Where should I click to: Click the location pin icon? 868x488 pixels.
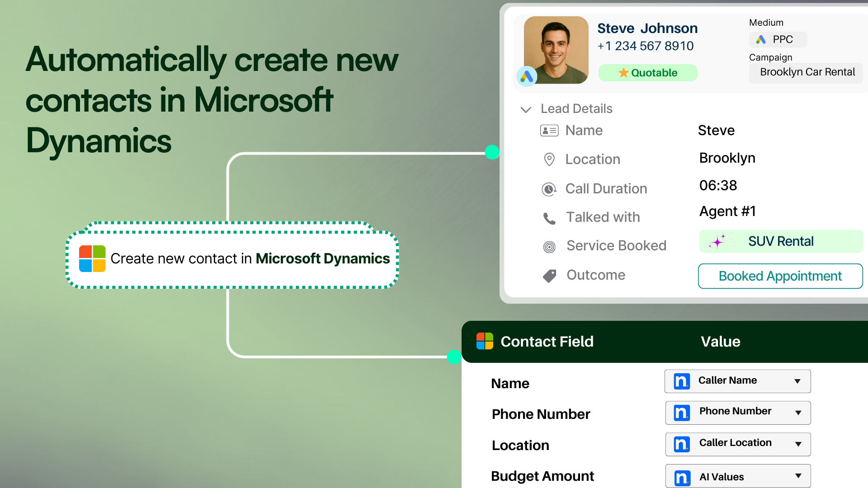[549, 159]
